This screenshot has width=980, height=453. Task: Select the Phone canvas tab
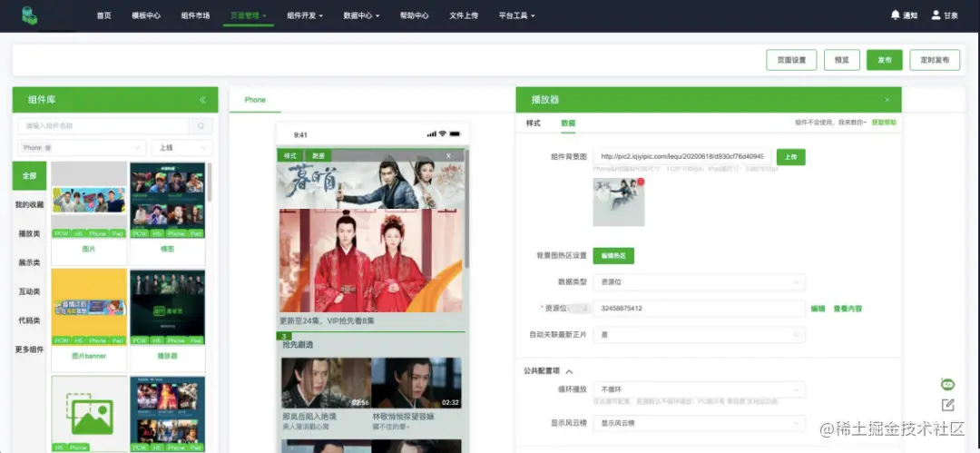point(255,100)
